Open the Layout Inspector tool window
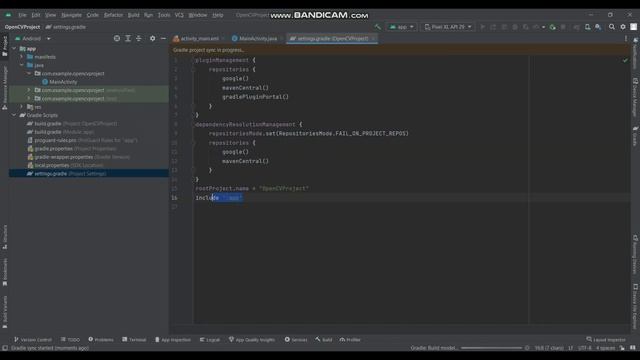The height and width of the screenshot is (360, 640). click(606, 340)
